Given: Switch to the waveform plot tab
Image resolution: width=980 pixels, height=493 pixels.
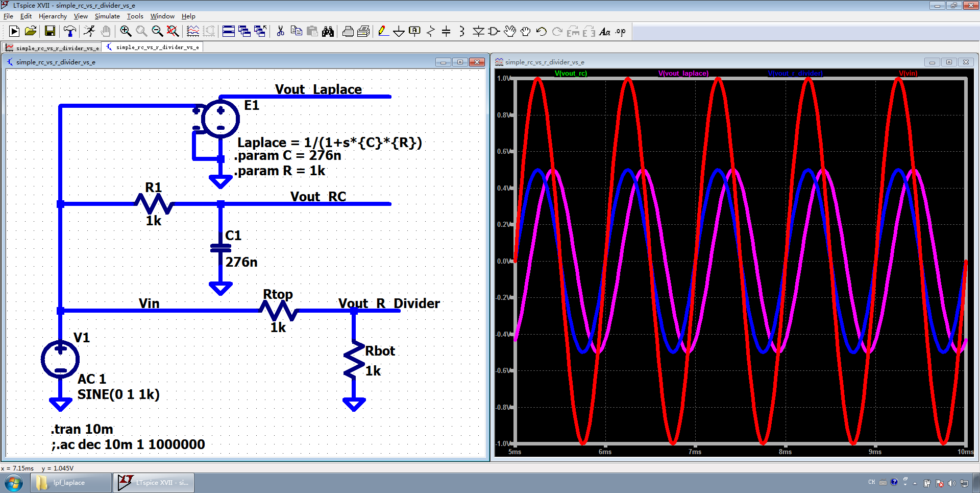Looking at the screenshot, I should point(53,48).
